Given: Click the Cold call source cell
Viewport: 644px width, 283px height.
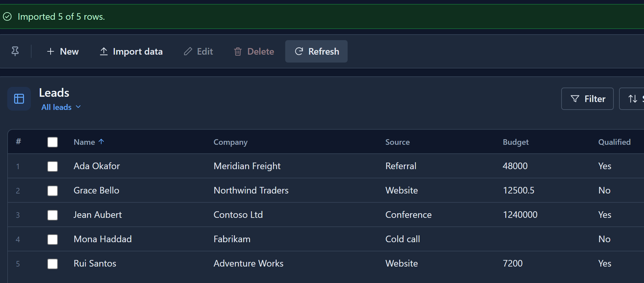Looking at the screenshot, I should coord(402,239).
